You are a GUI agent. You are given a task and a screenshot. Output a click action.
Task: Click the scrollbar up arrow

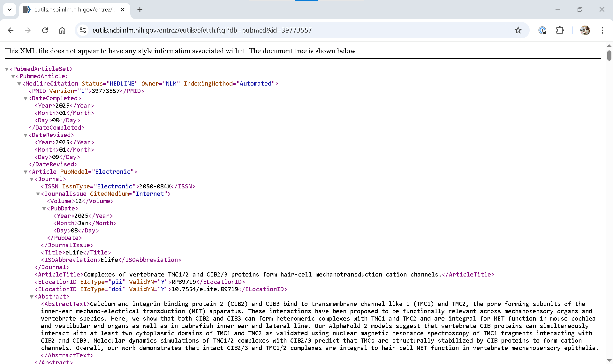point(609,46)
